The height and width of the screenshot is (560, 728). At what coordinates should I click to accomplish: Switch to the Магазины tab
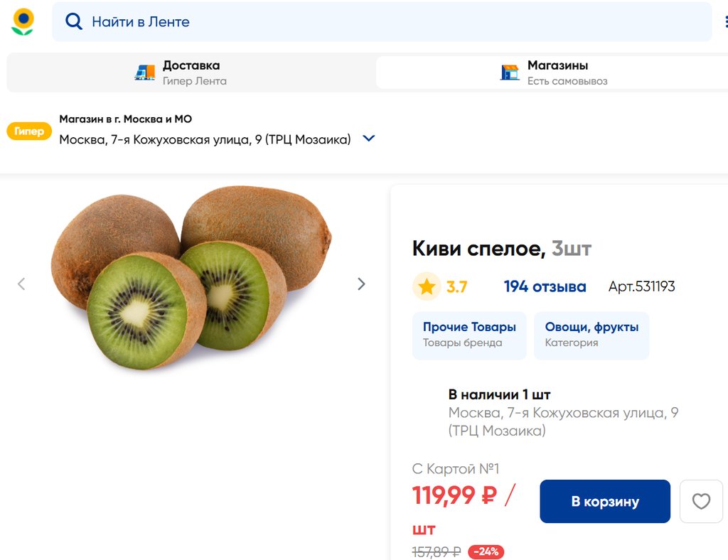tap(552, 72)
